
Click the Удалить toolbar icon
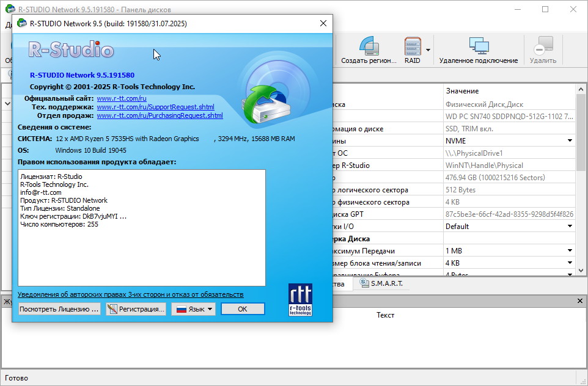click(543, 50)
